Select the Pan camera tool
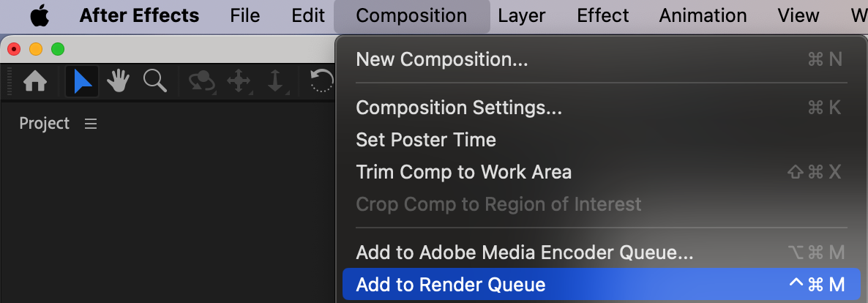This screenshot has height=303, width=868. click(x=239, y=81)
